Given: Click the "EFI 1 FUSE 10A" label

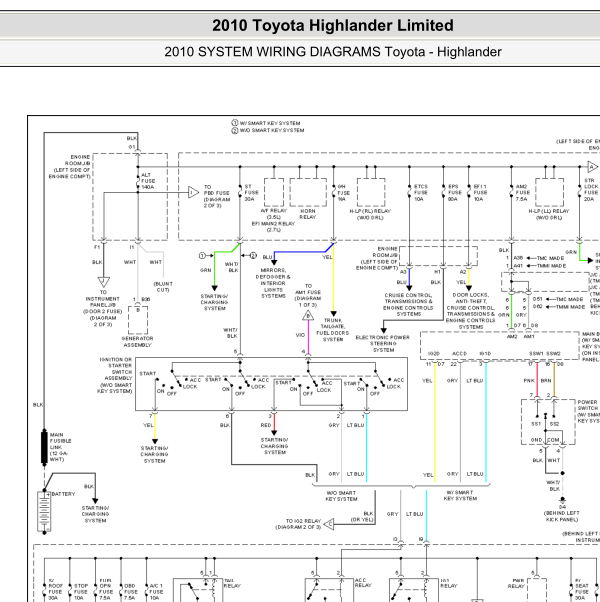Looking at the screenshot, I should (480, 193).
